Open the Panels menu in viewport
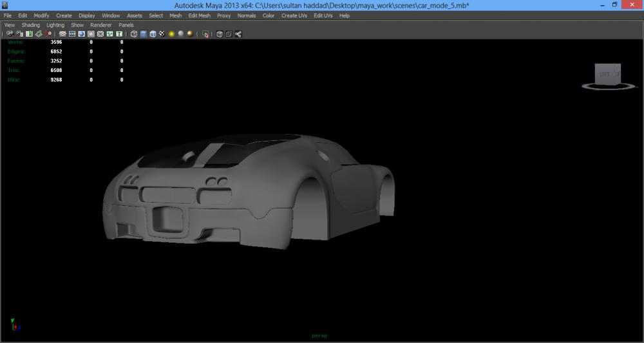Image resolution: width=644 pixels, height=343 pixels. coord(126,25)
